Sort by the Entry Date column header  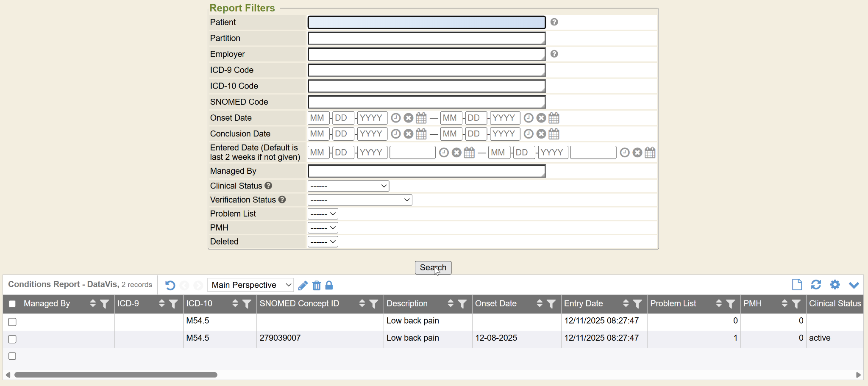[626, 304]
